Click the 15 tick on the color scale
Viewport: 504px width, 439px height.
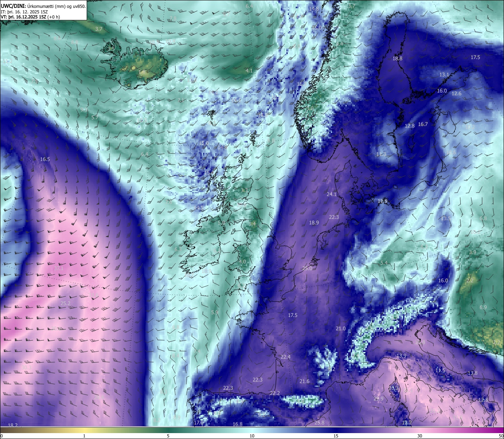[336, 436]
